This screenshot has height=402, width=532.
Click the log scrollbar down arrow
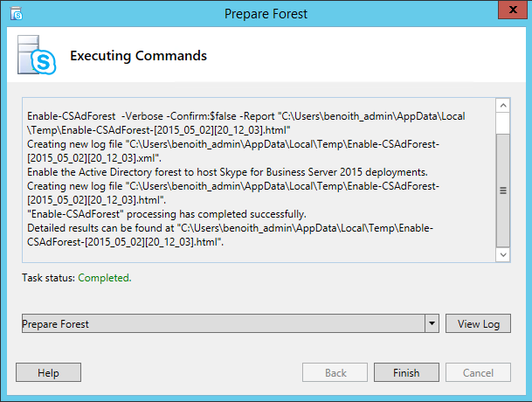(x=503, y=253)
